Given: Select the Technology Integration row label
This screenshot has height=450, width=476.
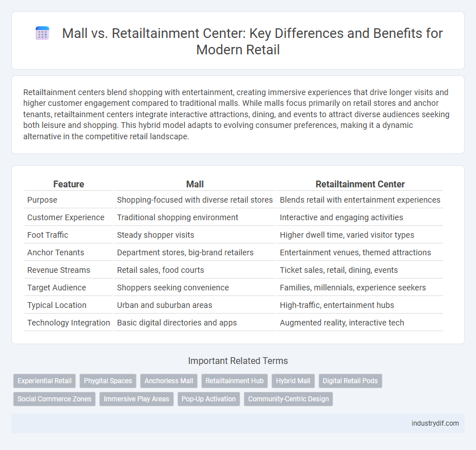Looking at the screenshot, I should [x=69, y=323].
